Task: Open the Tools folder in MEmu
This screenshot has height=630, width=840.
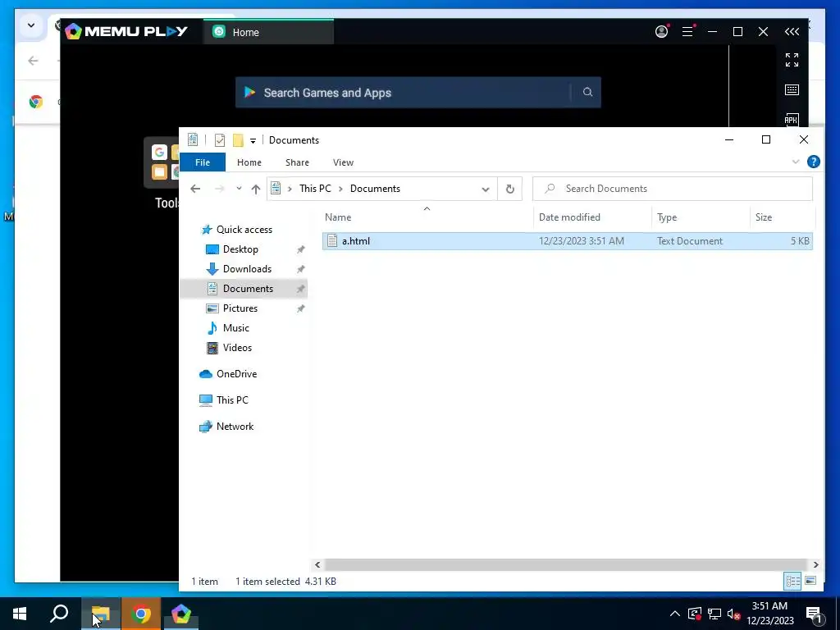Action: [162, 163]
